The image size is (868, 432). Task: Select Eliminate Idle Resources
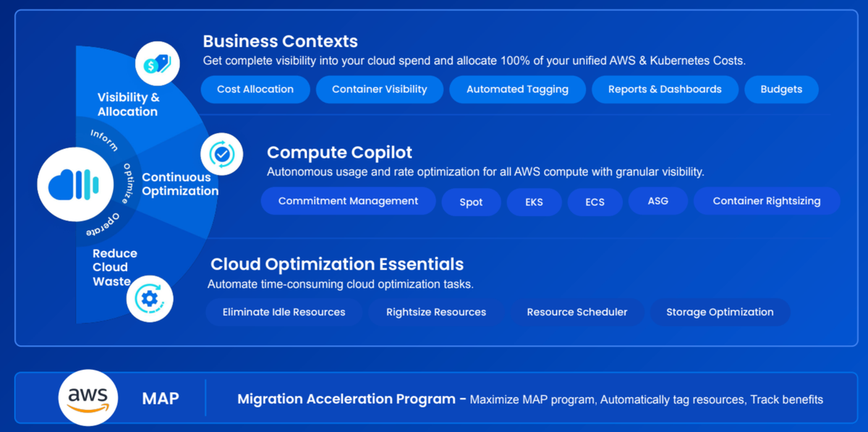pos(284,312)
